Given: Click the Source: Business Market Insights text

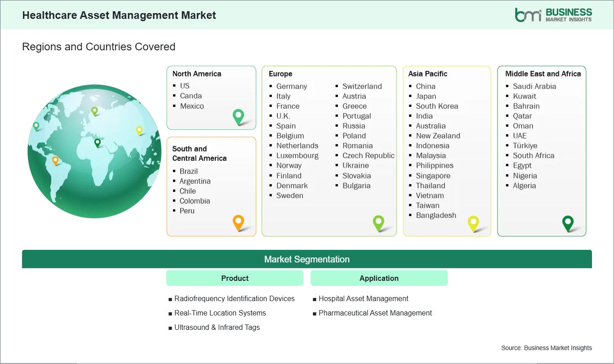Looking at the screenshot, I should pos(547,348).
